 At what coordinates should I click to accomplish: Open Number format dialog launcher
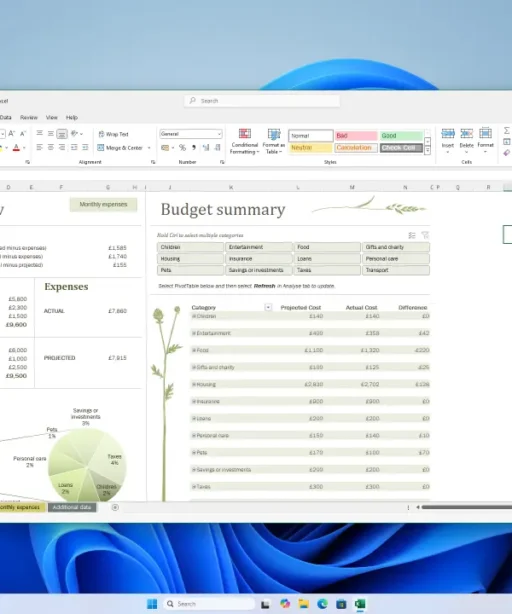coord(222,162)
